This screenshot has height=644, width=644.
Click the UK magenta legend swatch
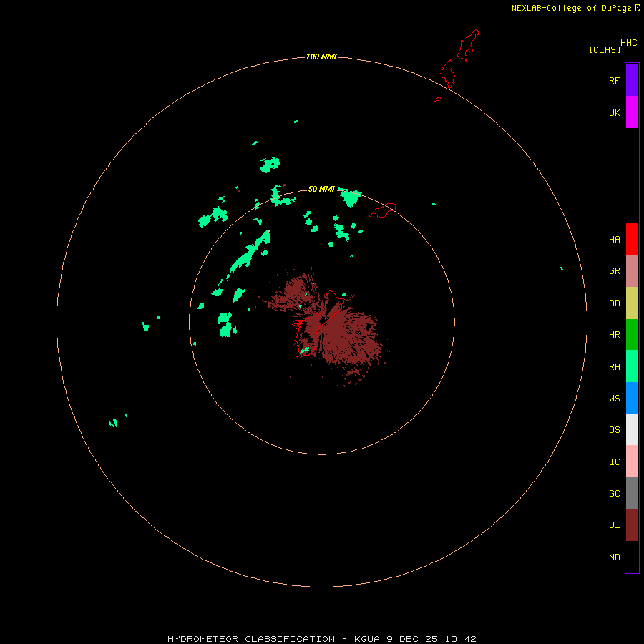(632, 112)
